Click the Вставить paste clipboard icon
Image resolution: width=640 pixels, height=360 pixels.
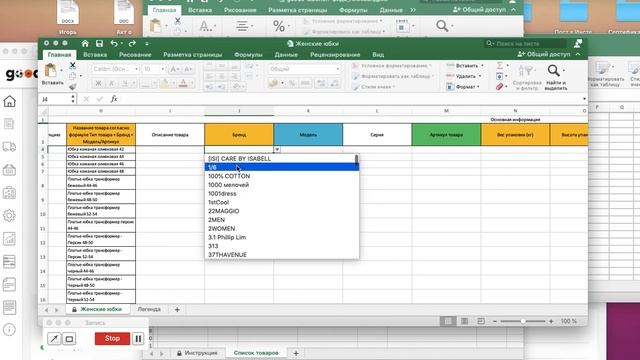click(51, 71)
